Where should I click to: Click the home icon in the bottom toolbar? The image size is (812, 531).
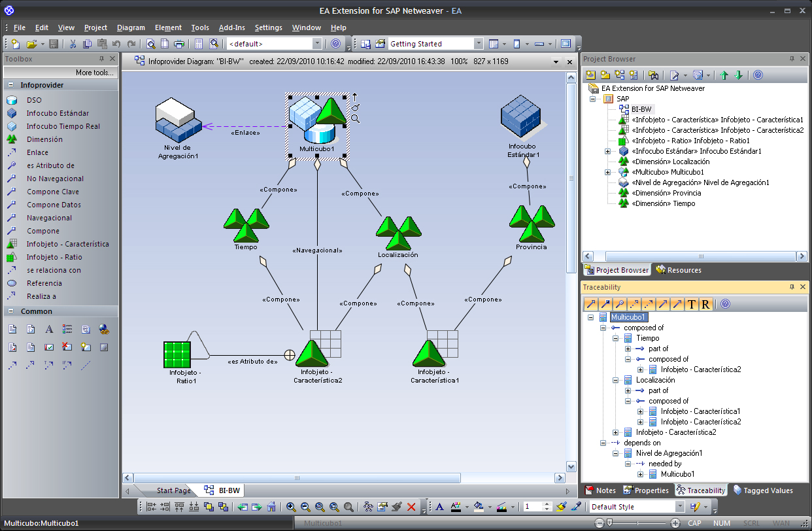pos(271,507)
